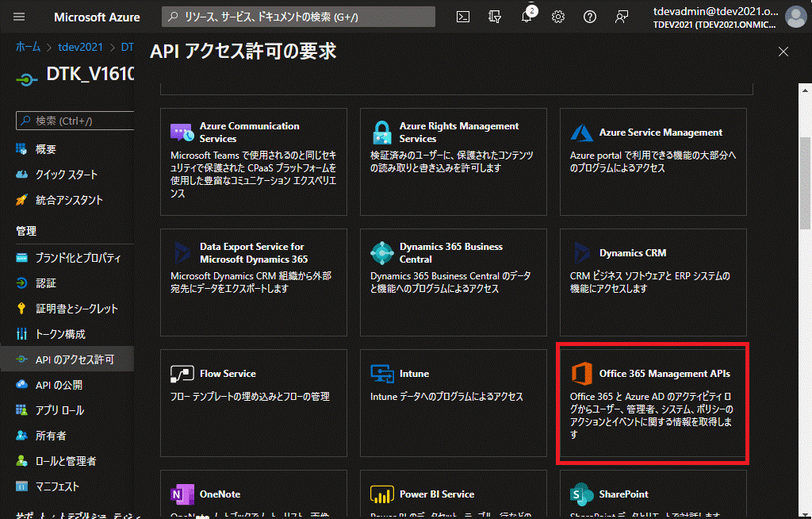Click the top search resources field

298,17
